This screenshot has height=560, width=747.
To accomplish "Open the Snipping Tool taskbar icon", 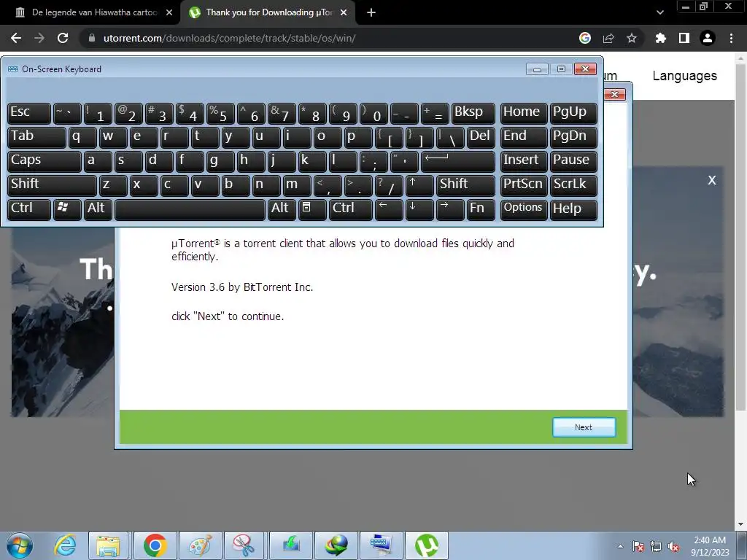I will click(244, 545).
